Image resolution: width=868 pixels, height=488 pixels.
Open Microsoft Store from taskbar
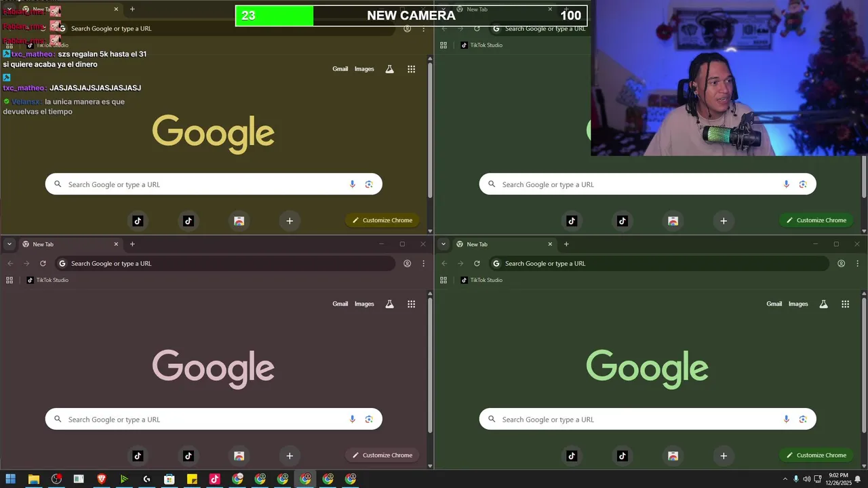[x=170, y=479]
